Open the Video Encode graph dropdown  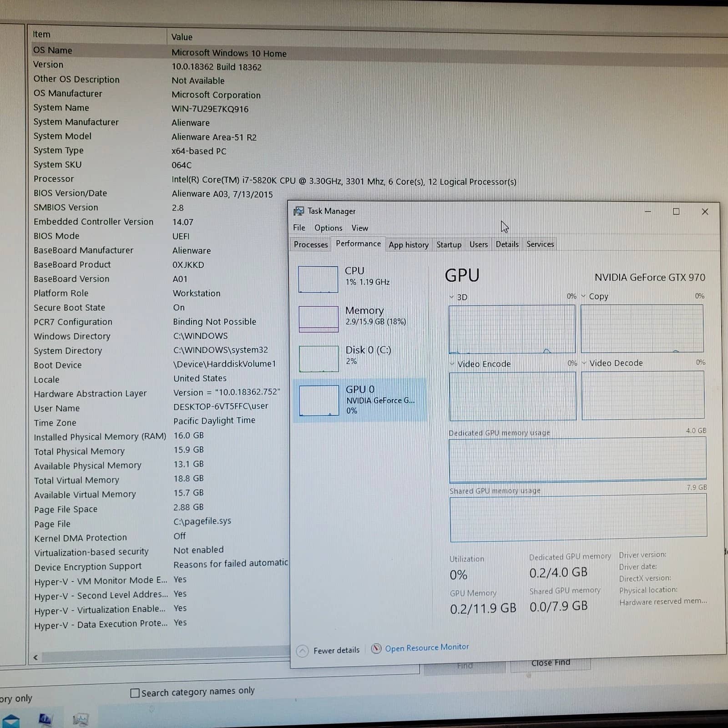pyautogui.click(x=452, y=364)
